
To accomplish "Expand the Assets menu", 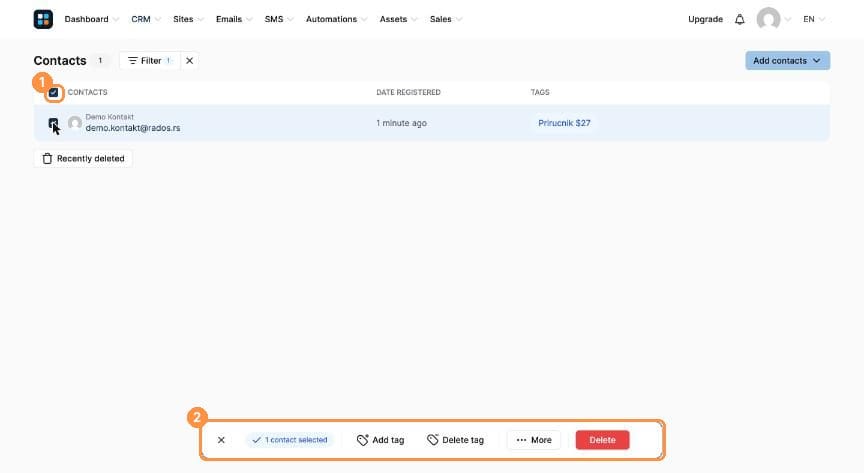I will [x=398, y=19].
